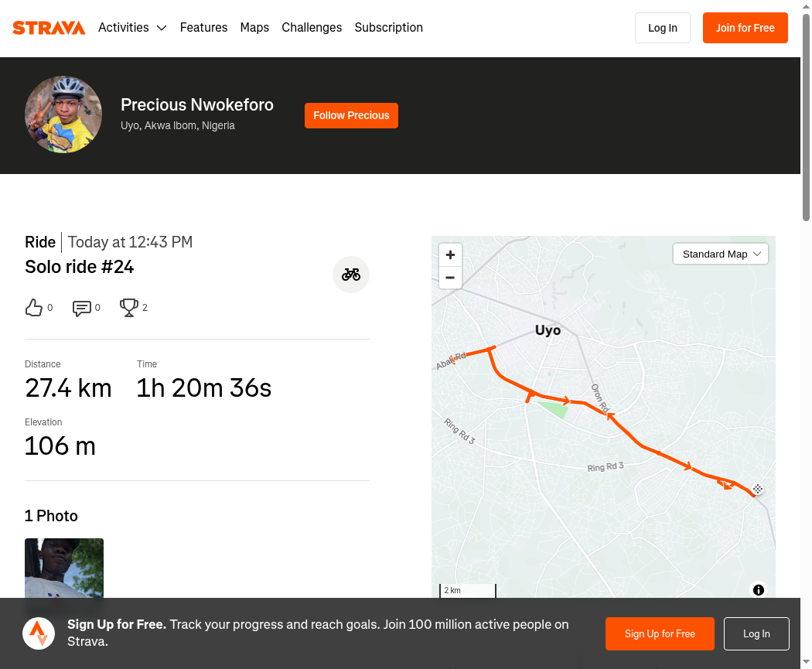The width and height of the screenshot is (812, 669).
Task: Open the Standard Map dropdown
Action: click(720, 254)
